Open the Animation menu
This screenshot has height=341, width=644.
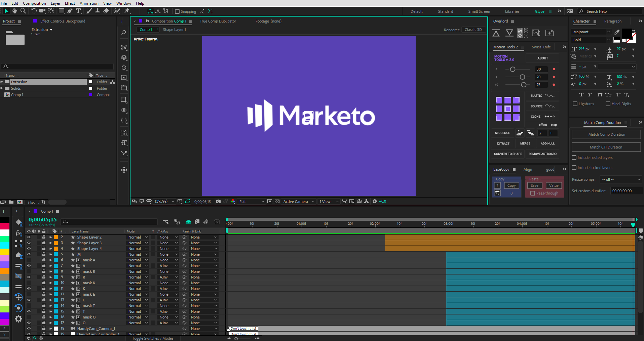89,3
